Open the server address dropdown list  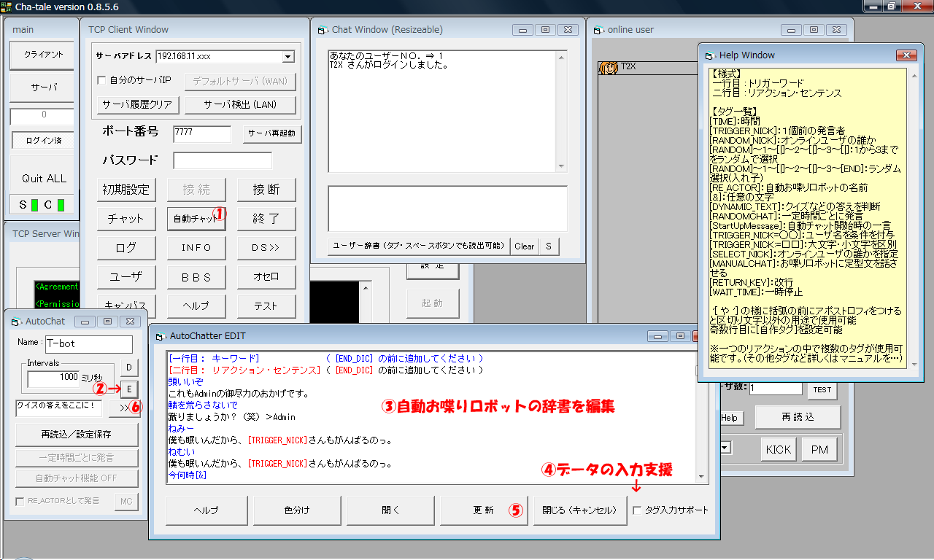click(x=288, y=56)
